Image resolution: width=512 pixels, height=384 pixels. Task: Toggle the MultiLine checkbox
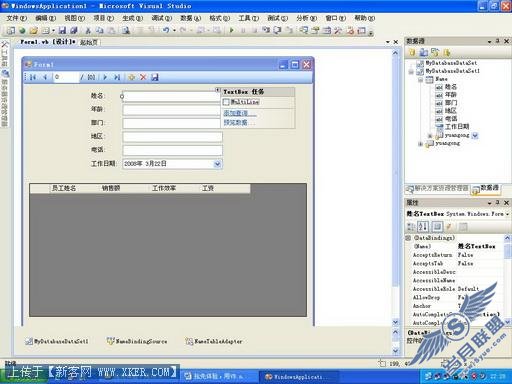tap(226, 102)
